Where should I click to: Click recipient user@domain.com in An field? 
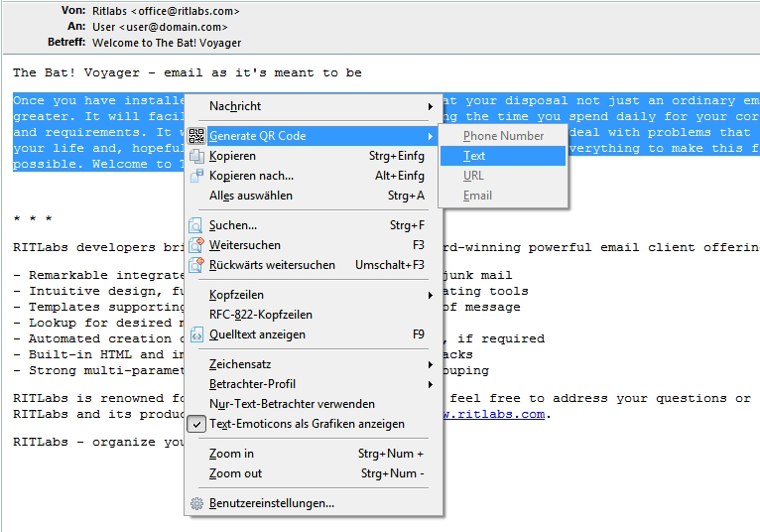[x=174, y=27]
